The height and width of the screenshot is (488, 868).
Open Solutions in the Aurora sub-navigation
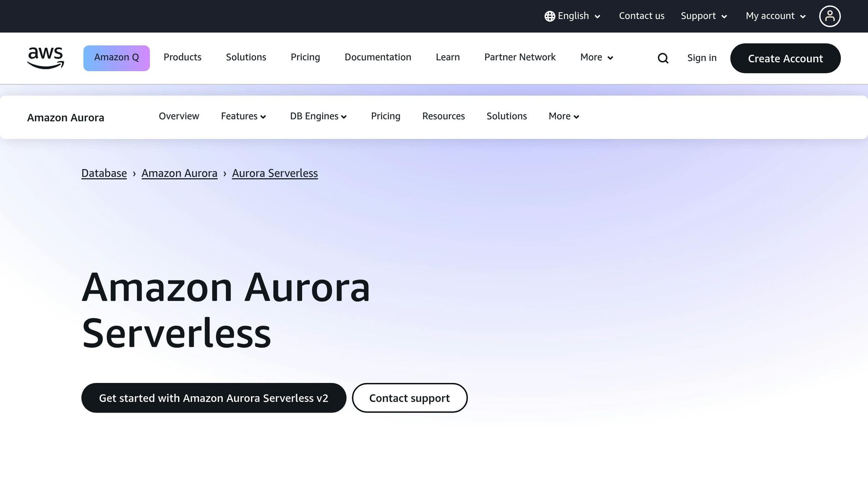coord(506,116)
